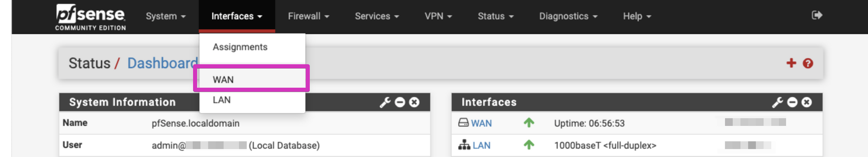This screenshot has width=868, height=157.
Task: Close the System Information widget
Action: pyautogui.click(x=414, y=102)
